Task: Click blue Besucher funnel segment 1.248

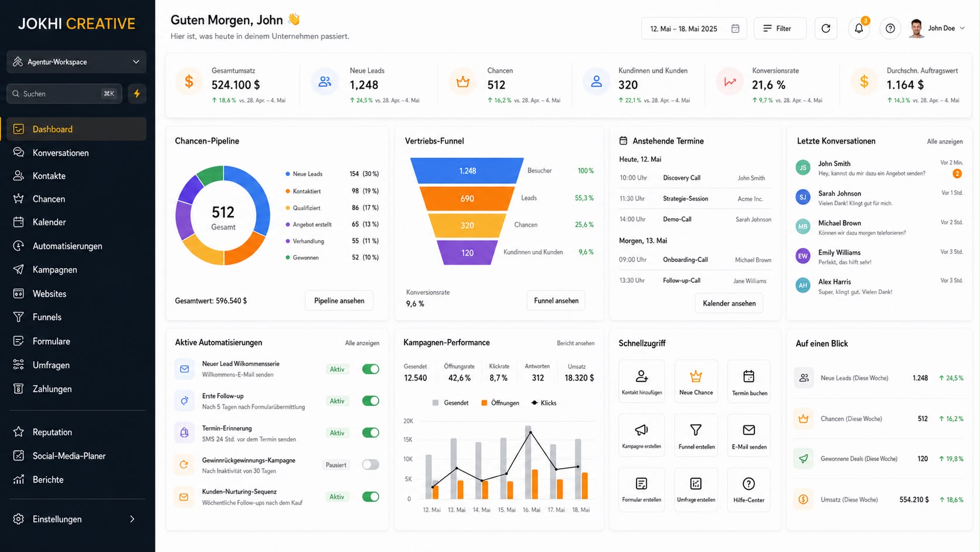Action: pyautogui.click(x=467, y=171)
